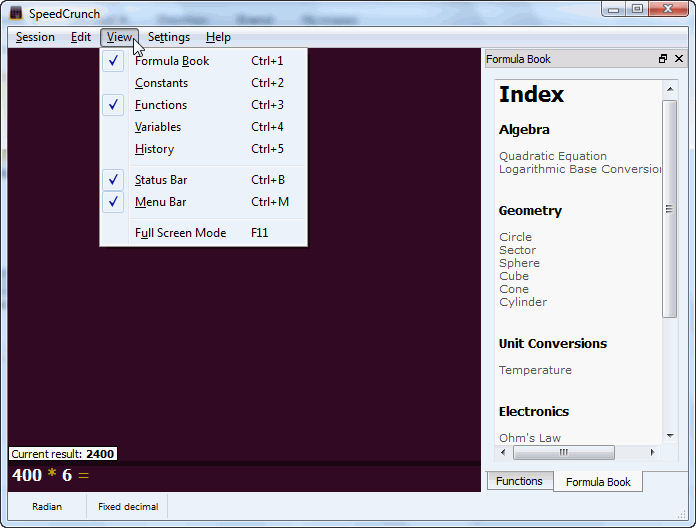Click the Formula Book vertical scrollbar thumb

coord(669,209)
